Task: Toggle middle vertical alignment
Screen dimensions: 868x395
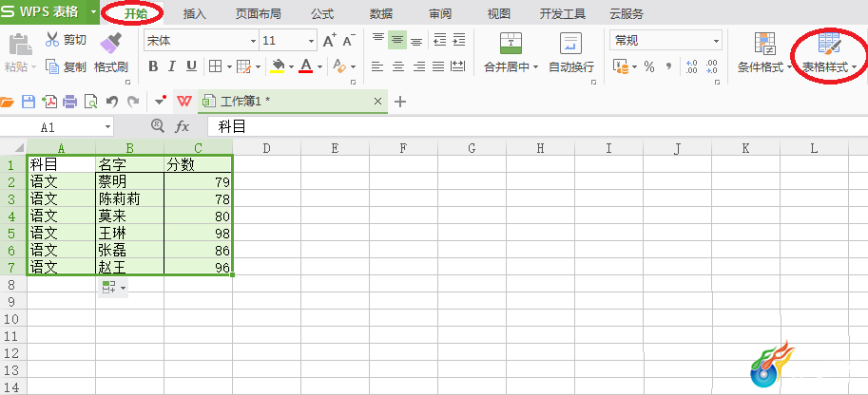Action: (396, 40)
